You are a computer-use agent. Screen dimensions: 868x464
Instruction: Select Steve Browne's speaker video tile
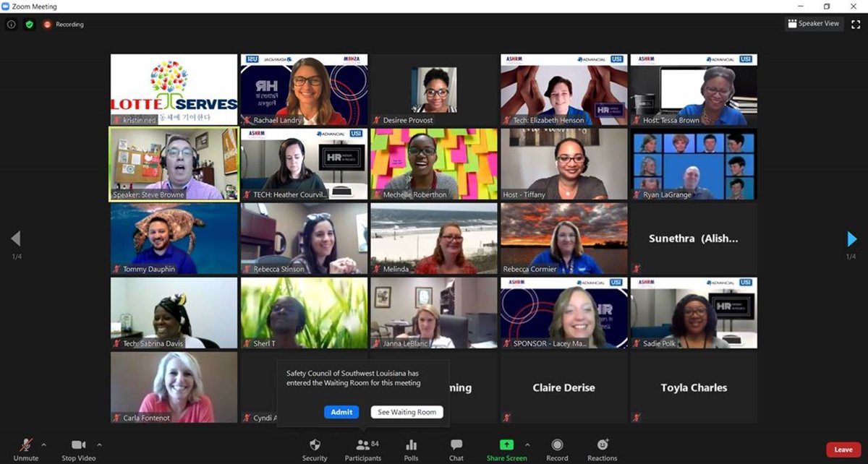pyautogui.click(x=174, y=164)
